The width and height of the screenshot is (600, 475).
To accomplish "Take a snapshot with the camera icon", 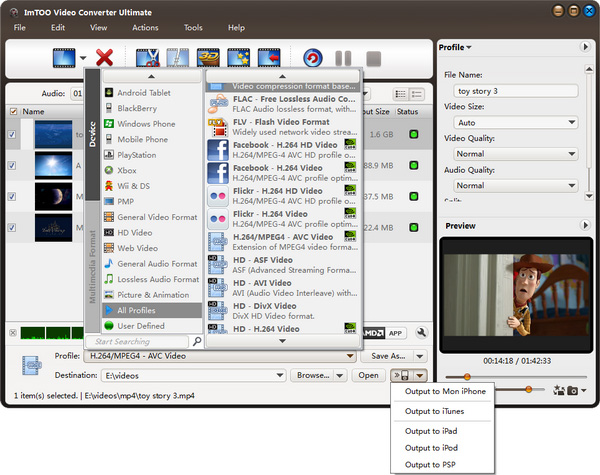I will pyautogui.click(x=572, y=390).
